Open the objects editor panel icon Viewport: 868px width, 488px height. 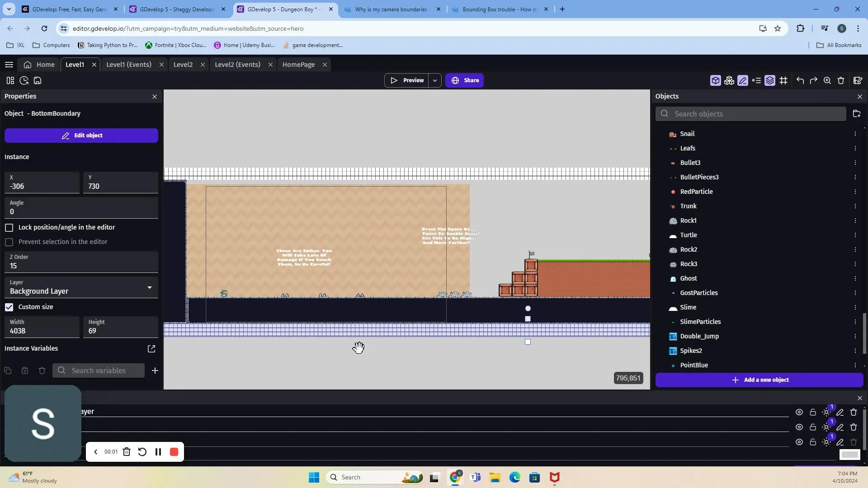click(715, 80)
